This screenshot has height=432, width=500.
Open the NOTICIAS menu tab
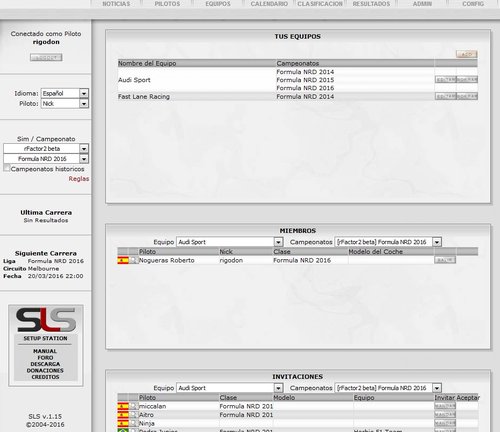click(116, 4)
